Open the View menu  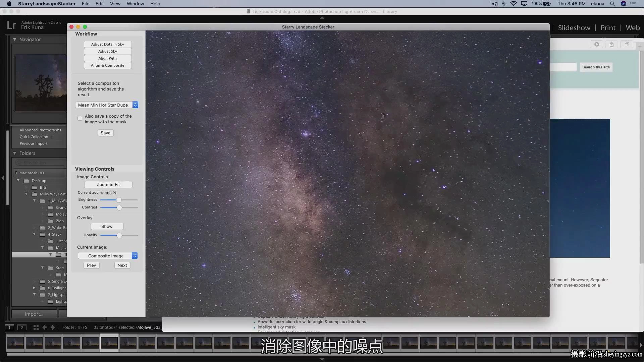point(115,4)
